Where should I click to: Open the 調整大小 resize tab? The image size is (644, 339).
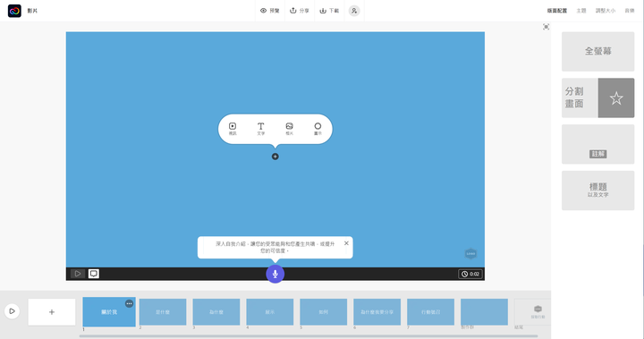coord(606,11)
